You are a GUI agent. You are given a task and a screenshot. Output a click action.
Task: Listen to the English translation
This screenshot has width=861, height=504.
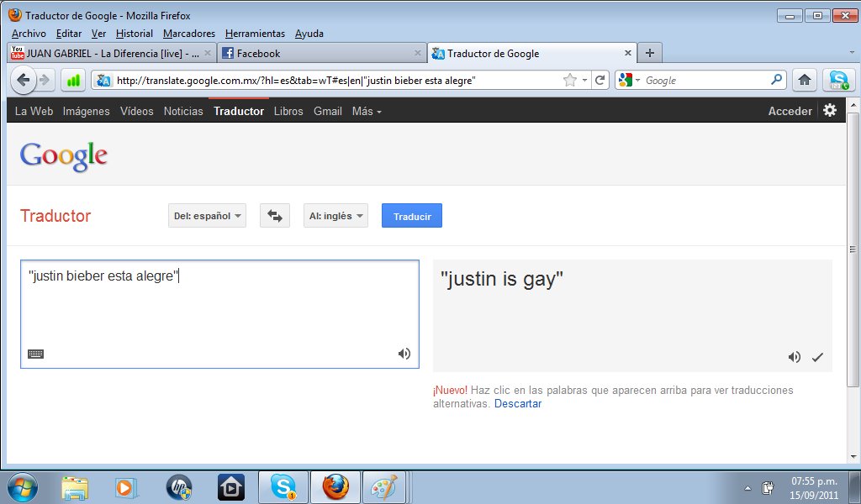pyautogui.click(x=794, y=357)
